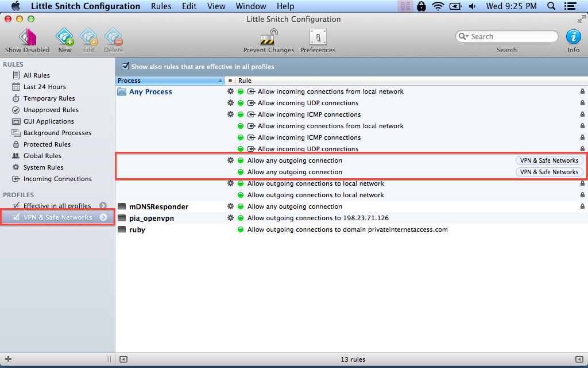Viewport: 588px width, 368px height.
Task: Open Notification Center list icon
Action: point(570,6)
